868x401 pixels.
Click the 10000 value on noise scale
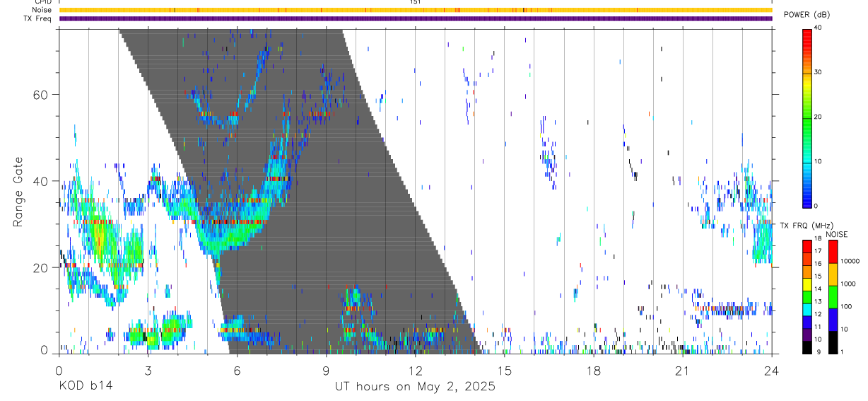click(x=850, y=261)
